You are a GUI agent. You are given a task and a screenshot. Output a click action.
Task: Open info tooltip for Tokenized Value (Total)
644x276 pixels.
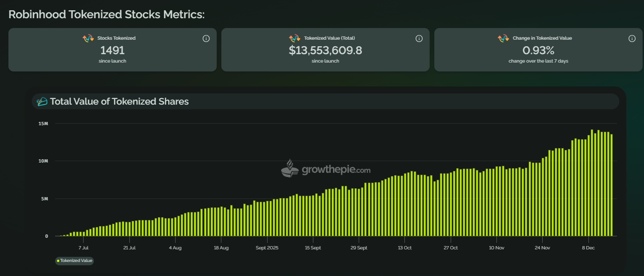point(419,39)
